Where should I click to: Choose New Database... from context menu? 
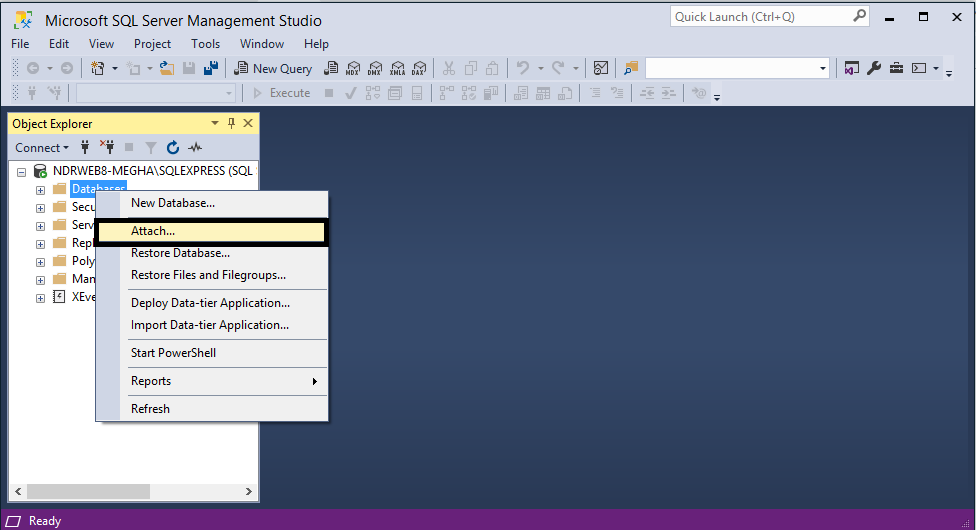[212, 203]
